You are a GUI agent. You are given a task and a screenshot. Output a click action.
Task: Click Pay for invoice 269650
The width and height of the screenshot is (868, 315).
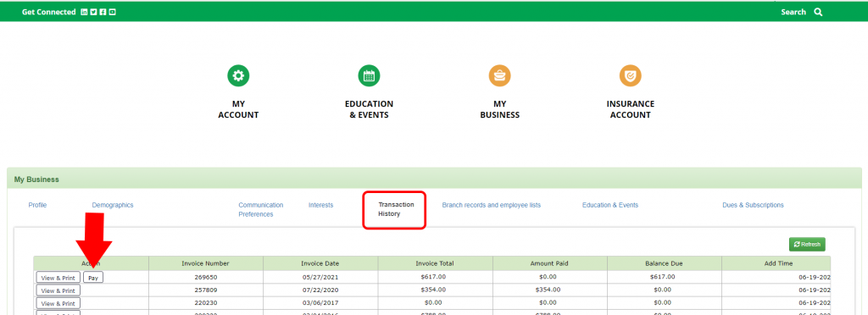[x=93, y=278]
